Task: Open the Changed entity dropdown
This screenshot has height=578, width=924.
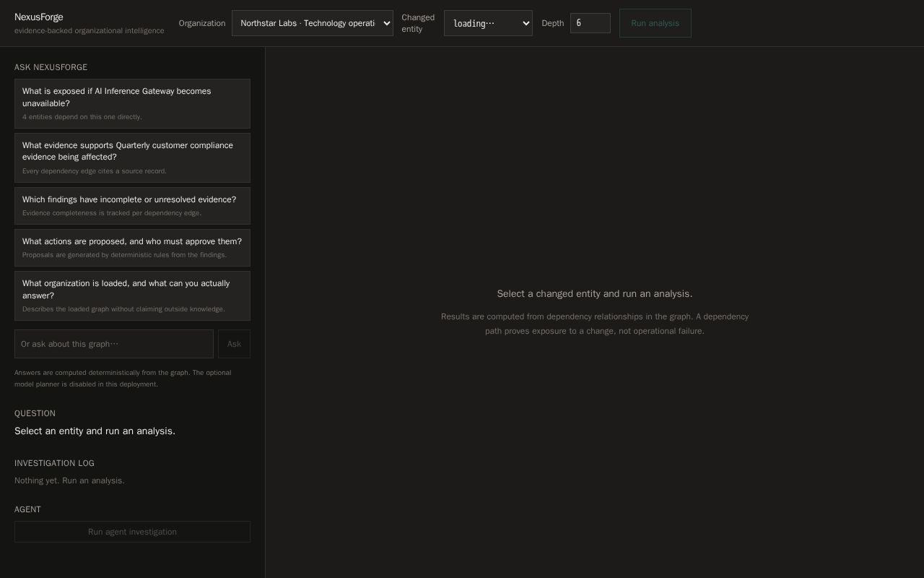Action: pos(488,23)
